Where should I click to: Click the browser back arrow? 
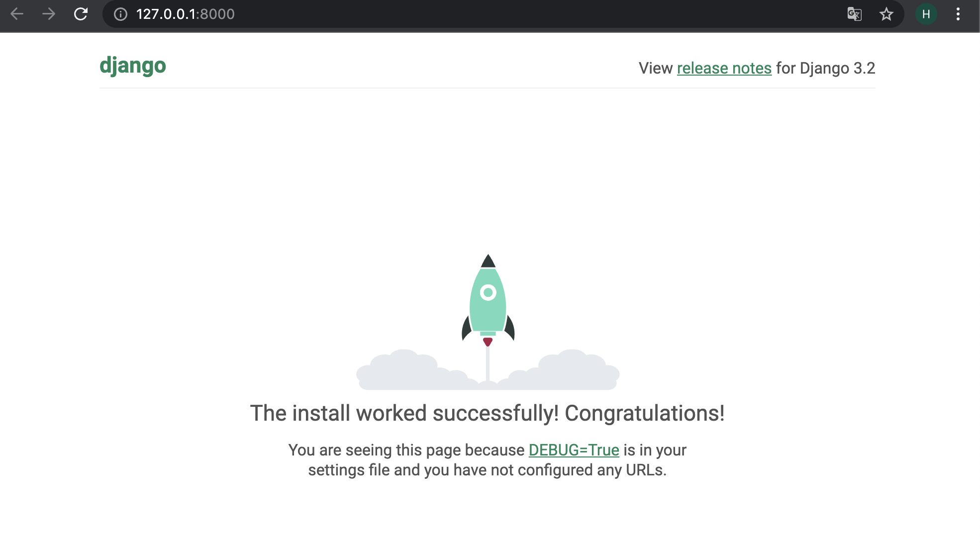[x=17, y=14]
